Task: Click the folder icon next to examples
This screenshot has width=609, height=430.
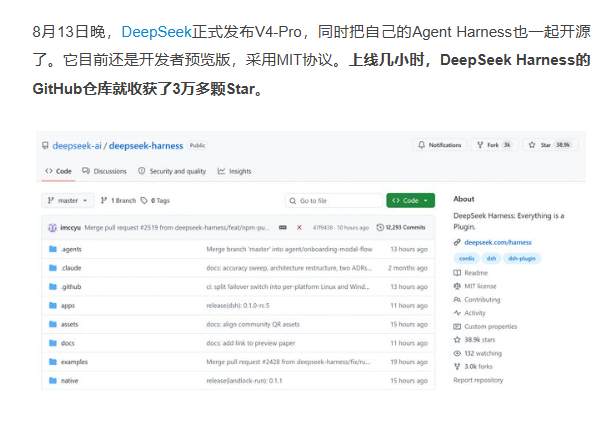Action: 53,362
